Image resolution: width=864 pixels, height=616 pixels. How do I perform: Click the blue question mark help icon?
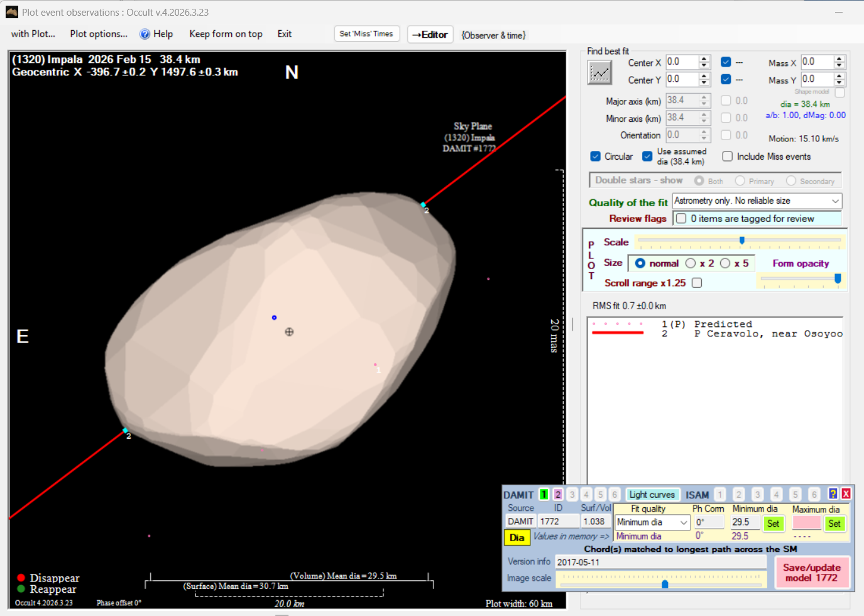(833, 494)
